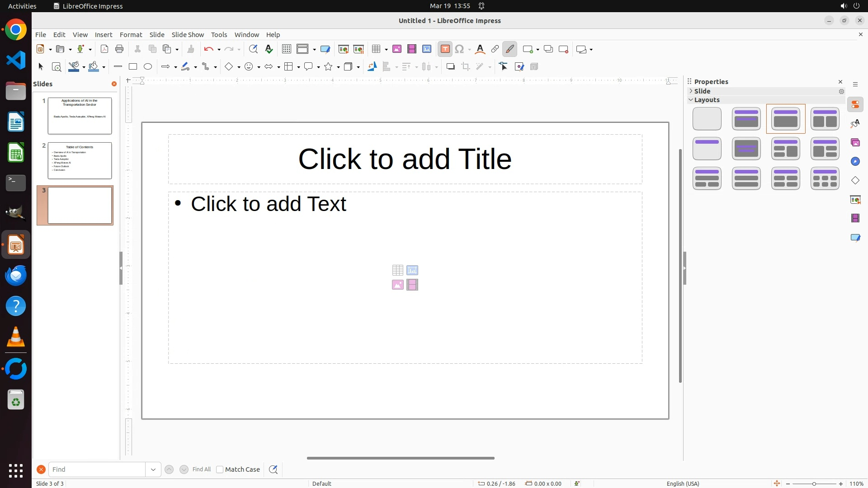Collapse the Layouts section
This screenshot has height=488, width=868.
point(707,100)
